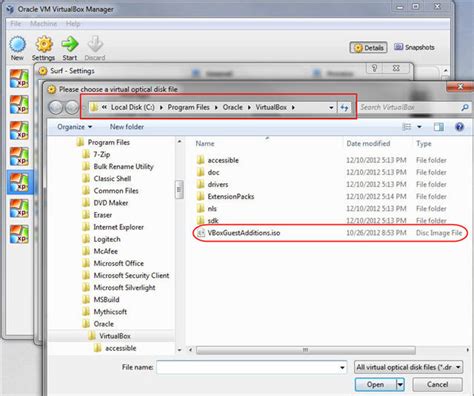This screenshot has width=474, height=396.
Task: Click the New folder button
Action: [127, 127]
